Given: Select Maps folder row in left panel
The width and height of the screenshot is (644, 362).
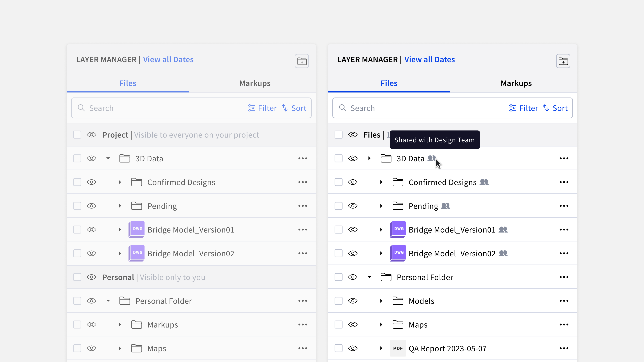Looking at the screenshot, I should pyautogui.click(x=191, y=348).
